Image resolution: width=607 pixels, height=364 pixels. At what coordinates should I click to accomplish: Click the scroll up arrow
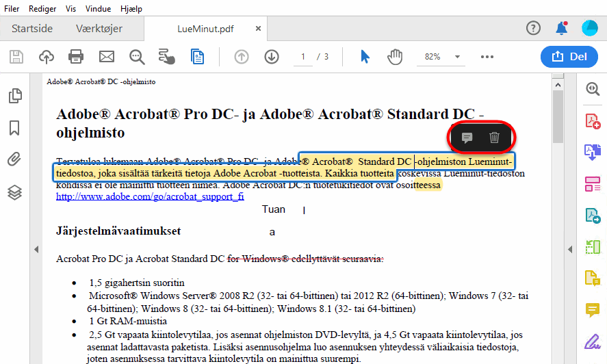pos(558,84)
